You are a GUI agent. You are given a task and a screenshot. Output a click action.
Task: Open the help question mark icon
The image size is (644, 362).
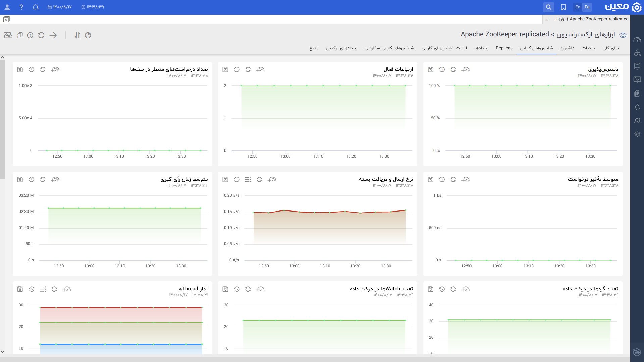[x=21, y=7]
